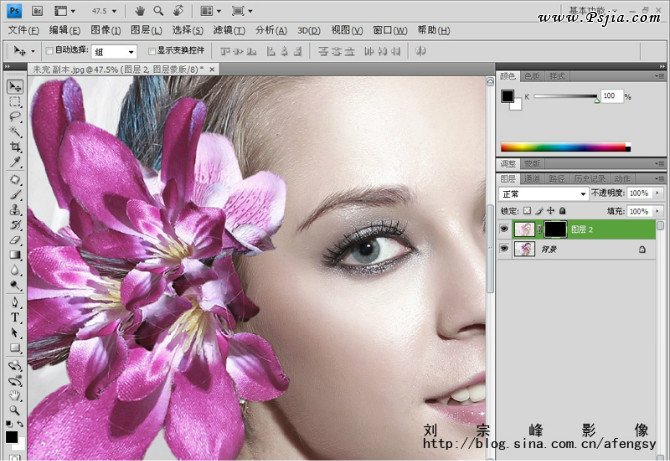Image resolution: width=670 pixels, height=461 pixels.
Task: Open the 组 auto-select dropdown
Action: (114, 50)
